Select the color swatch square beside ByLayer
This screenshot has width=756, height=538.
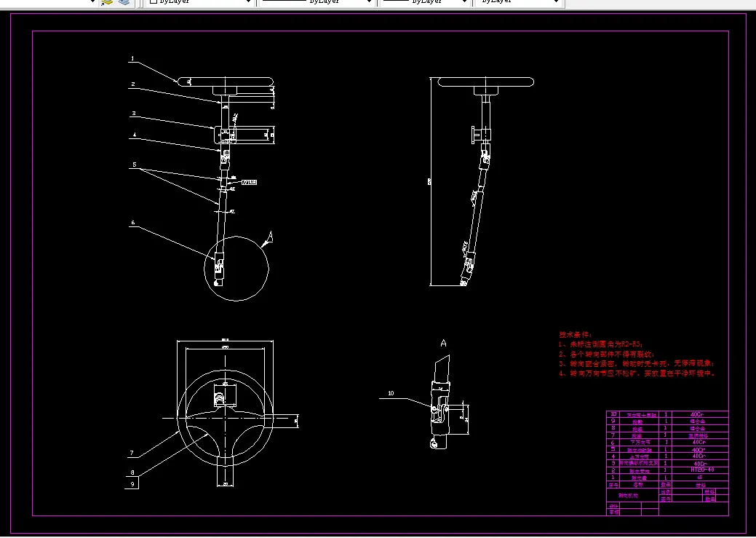154,1
